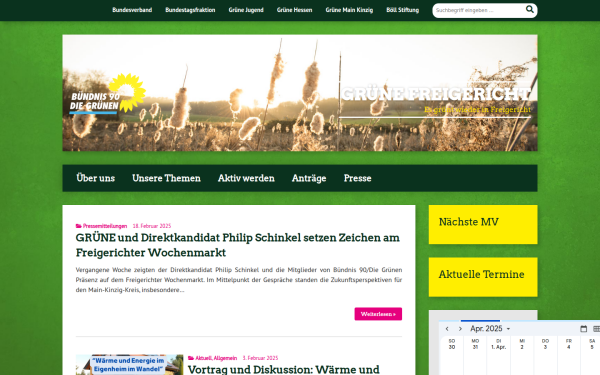This screenshot has width=600, height=375.
Task: Open the Aktiv werden menu
Action: pos(246,178)
